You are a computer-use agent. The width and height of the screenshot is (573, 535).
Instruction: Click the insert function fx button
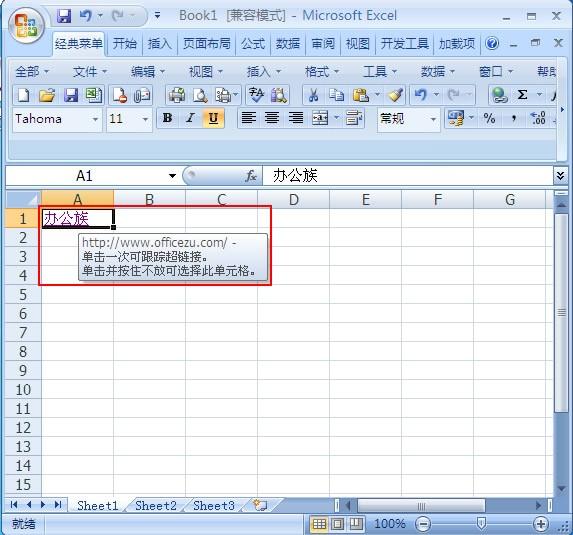coord(251,176)
